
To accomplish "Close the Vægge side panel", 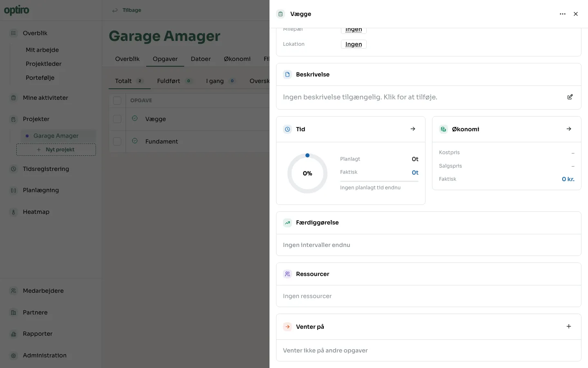I will point(576,14).
